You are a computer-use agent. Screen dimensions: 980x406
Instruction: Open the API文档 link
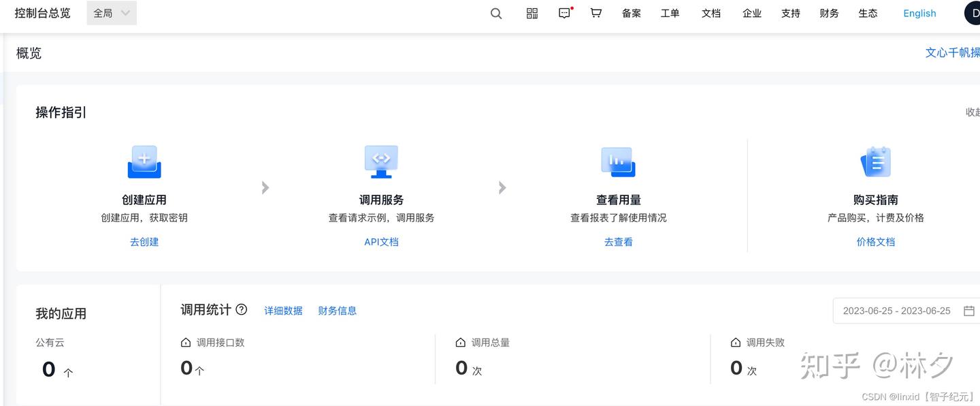tap(381, 241)
